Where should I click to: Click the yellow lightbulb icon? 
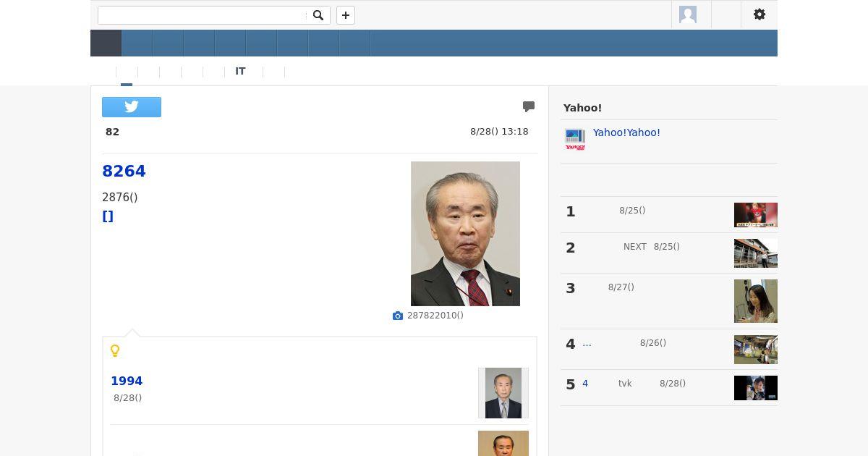114,351
